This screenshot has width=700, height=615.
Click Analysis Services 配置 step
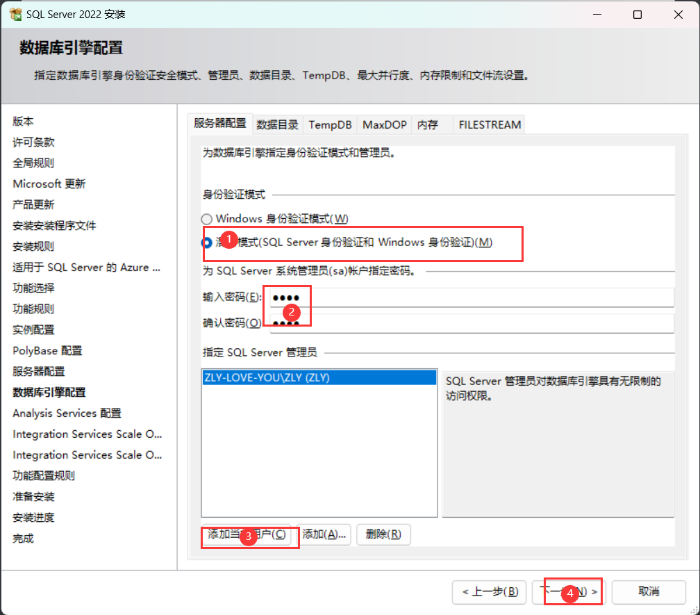point(67,413)
